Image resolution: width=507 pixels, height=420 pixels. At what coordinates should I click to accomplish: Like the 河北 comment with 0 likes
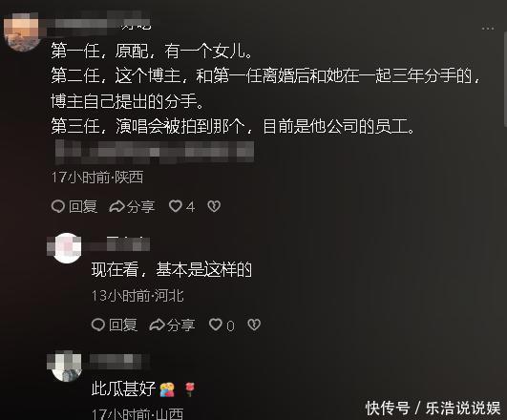click(x=216, y=325)
